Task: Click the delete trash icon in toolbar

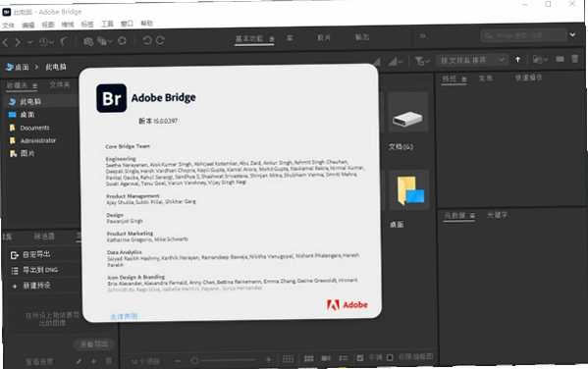Action: tap(575, 58)
